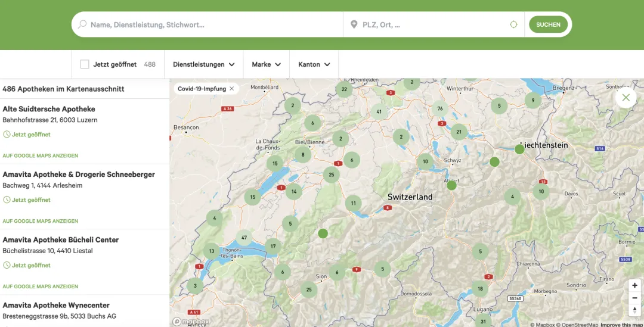Expand the Dienstleistungen dropdown

(x=203, y=64)
